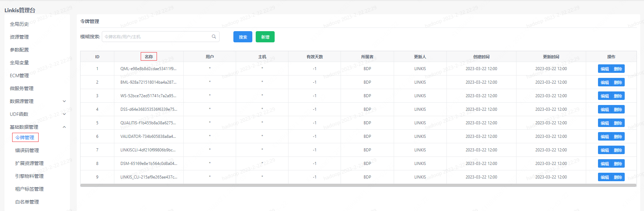
Task: Click the green 新增 button
Action: click(265, 37)
